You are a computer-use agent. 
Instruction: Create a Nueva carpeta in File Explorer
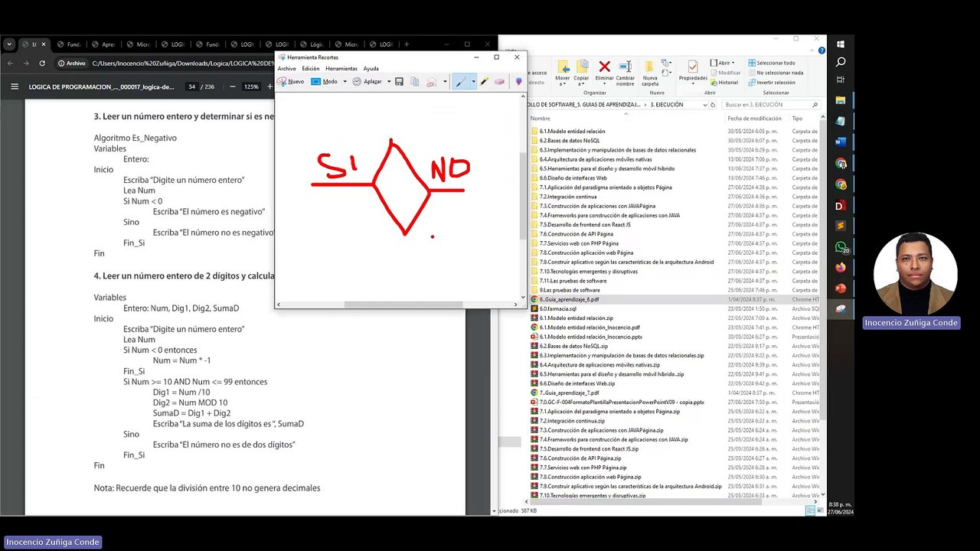pos(650,72)
